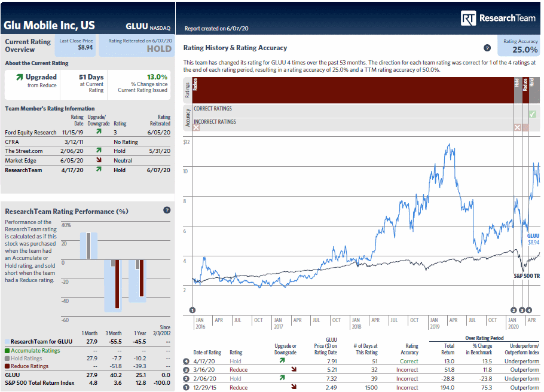Screen dimensions: 544x392
Task: Click the dark red Reduce Ratings legend swatch
Action: [7, 366]
